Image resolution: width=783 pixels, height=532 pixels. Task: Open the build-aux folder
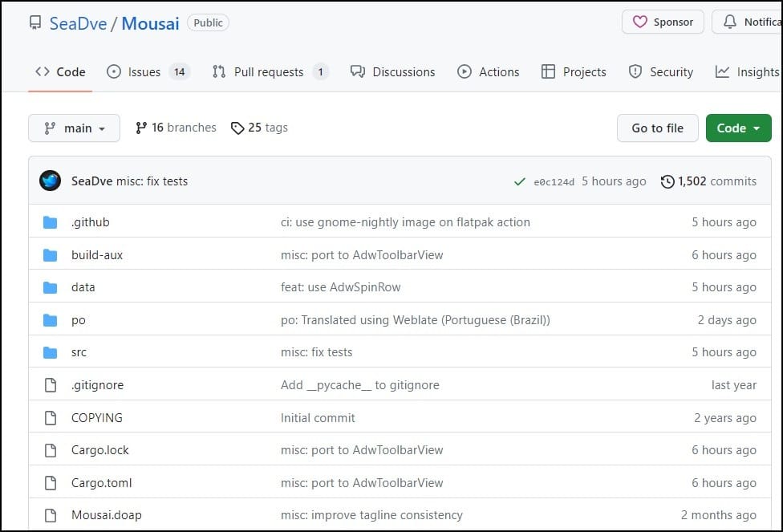click(97, 255)
